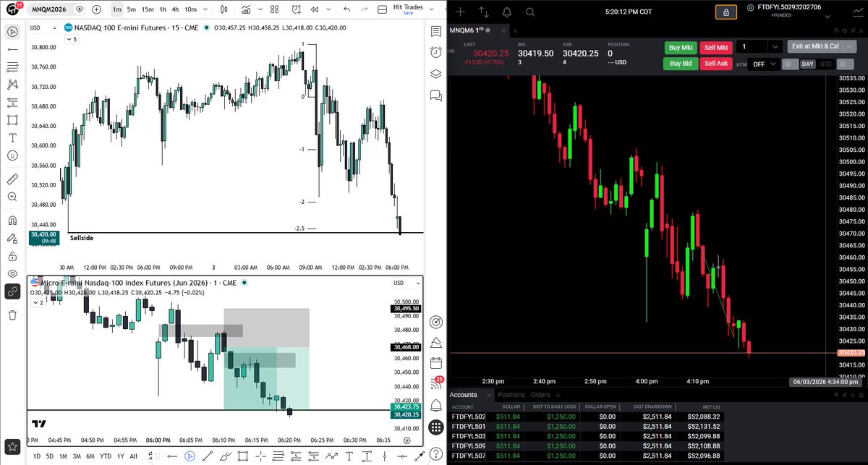Select the DAY time-in-force toggle
Screen dimensions: 868x465
[x=808, y=64]
